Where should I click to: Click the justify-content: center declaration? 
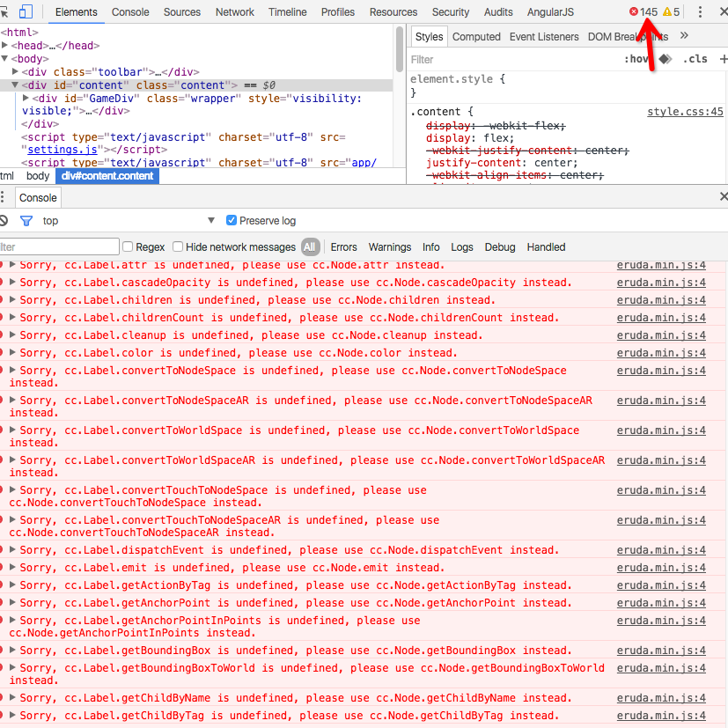coord(502,163)
